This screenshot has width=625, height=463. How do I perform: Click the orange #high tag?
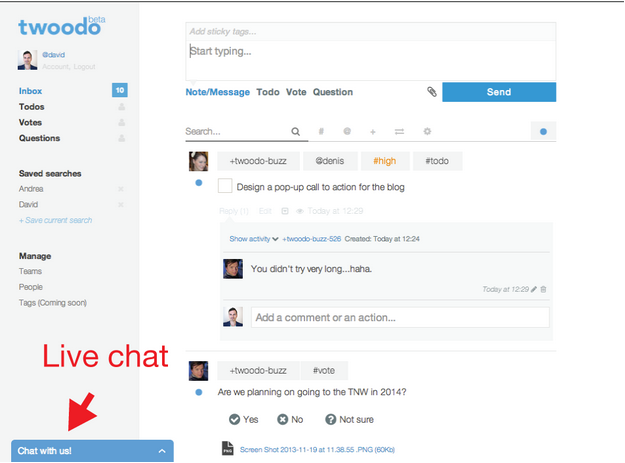tap(377, 160)
